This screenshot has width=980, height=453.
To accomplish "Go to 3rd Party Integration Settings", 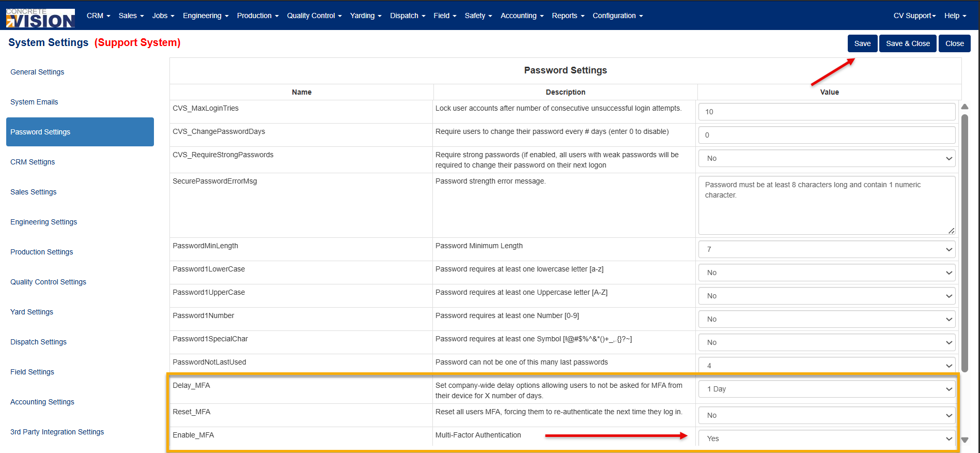I will pos(57,432).
